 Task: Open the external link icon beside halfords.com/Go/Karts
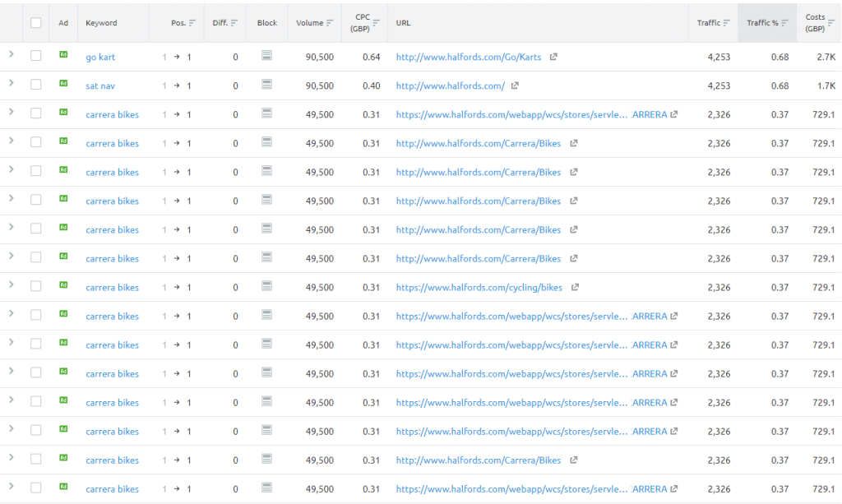click(x=553, y=57)
